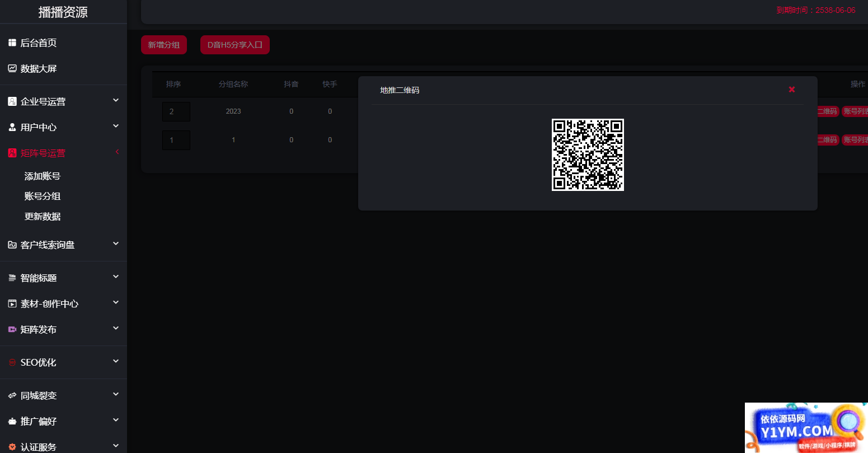Click the 操作 column header

click(x=858, y=84)
